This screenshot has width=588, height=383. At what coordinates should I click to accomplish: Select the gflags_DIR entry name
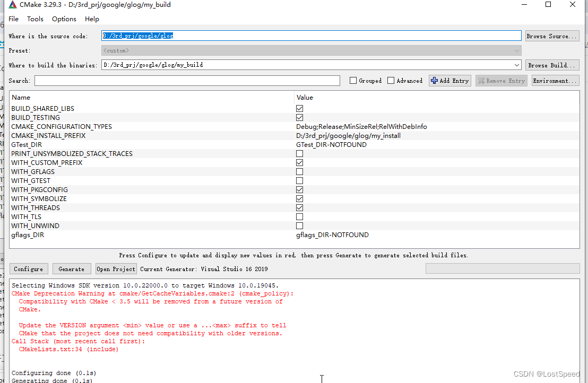click(28, 235)
